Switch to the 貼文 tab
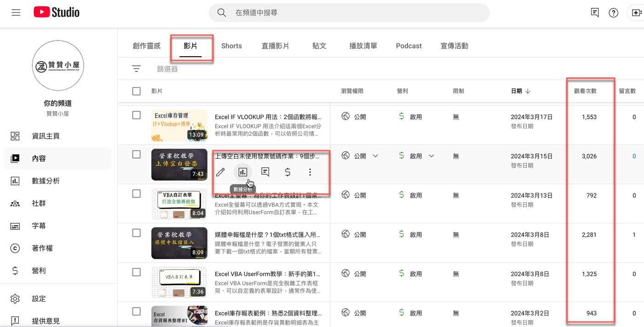Viewport: 644px width, 327px height. tap(319, 46)
